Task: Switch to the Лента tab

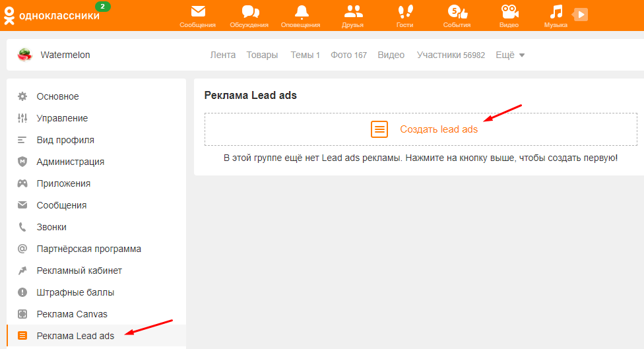Action: coord(223,55)
